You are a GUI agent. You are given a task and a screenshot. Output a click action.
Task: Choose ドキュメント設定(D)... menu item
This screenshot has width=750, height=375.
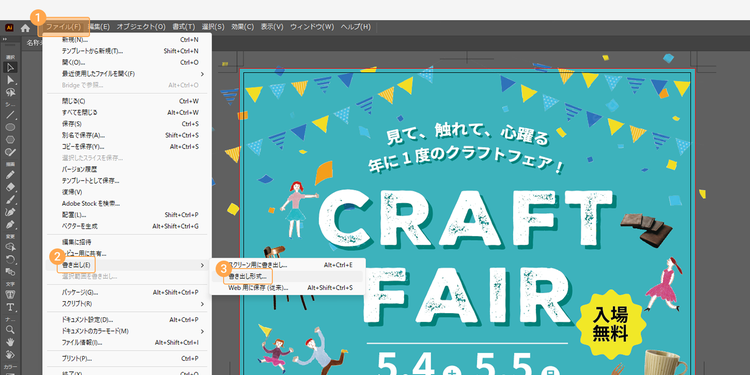[x=127, y=320]
